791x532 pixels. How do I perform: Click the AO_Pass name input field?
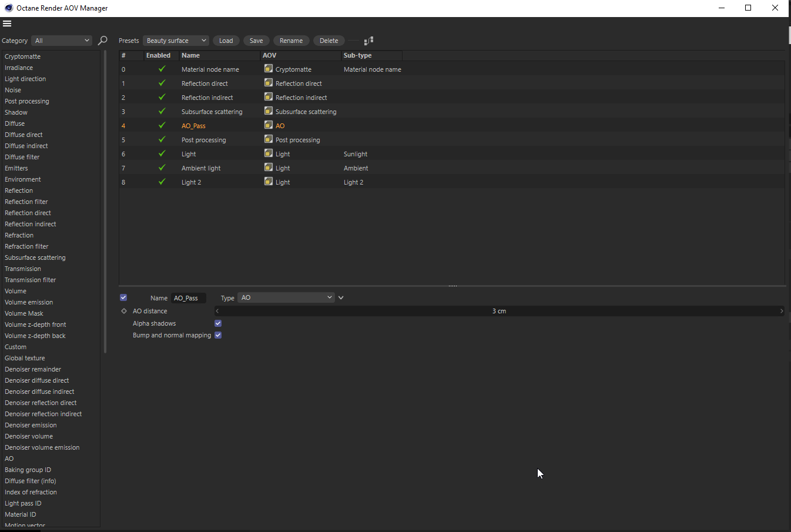click(189, 298)
